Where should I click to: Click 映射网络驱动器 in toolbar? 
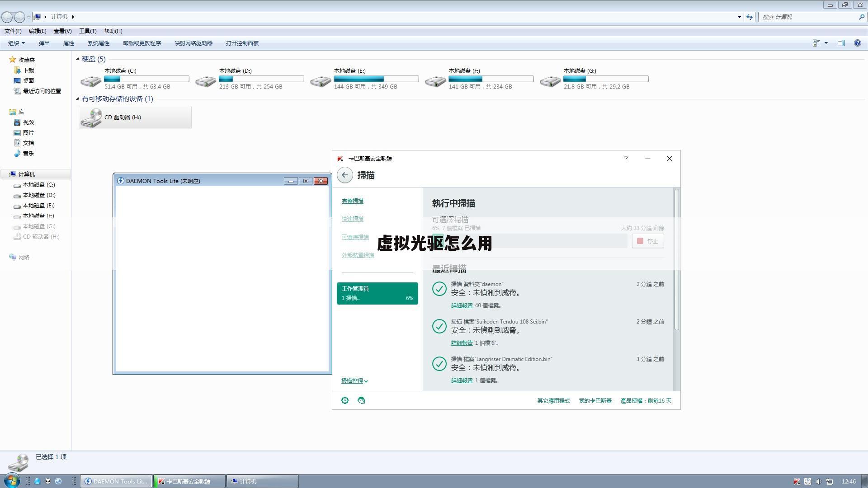point(193,43)
